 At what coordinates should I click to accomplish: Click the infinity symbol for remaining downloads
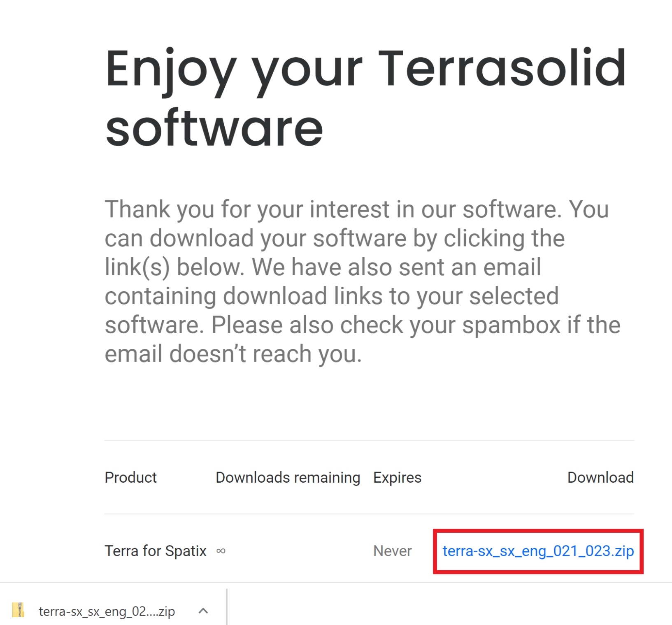pyautogui.click(x=221, y=551)
